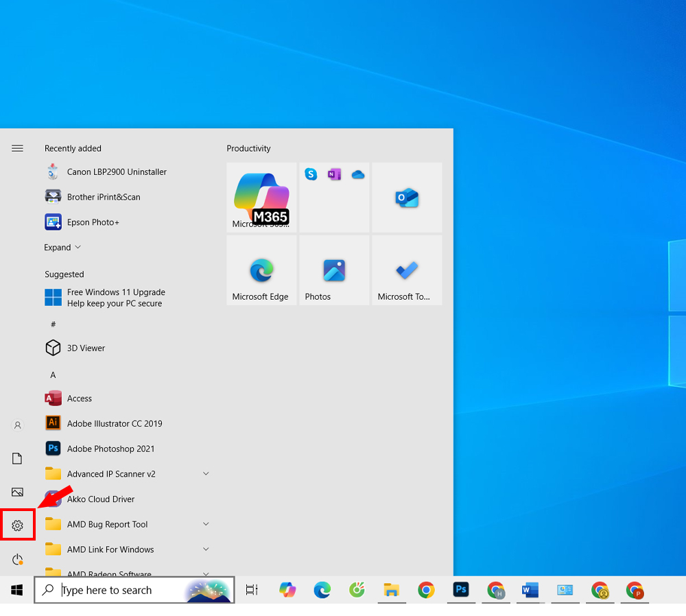Open Task View from the taskbar
686x616 pixels.
coord(252,590)
